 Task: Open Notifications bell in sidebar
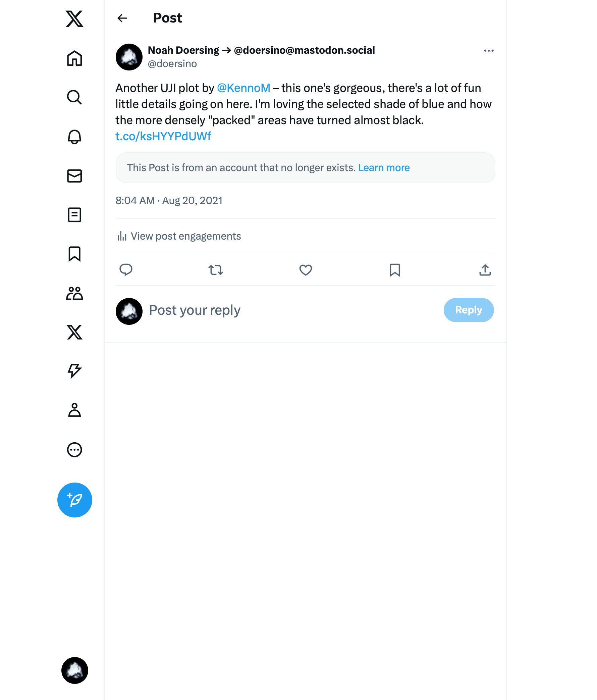pos(74,137)
